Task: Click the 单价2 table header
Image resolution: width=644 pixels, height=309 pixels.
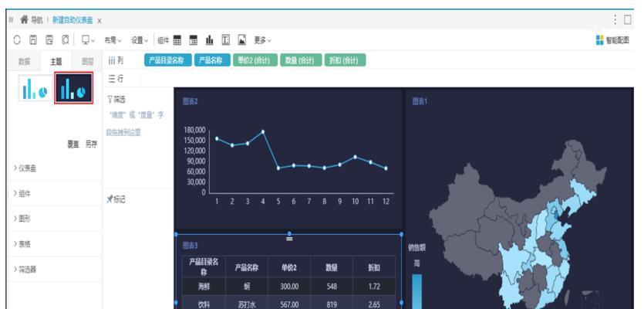Action: (289, 267)
